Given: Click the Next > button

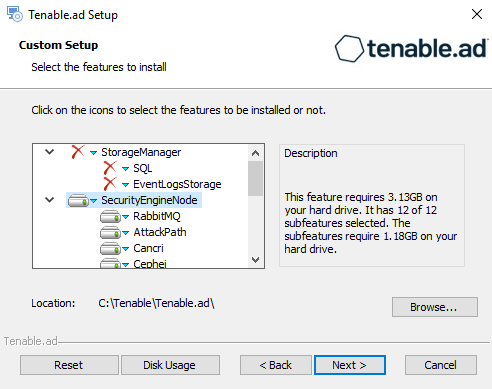Looking at the screenshot, I should 350,365.
